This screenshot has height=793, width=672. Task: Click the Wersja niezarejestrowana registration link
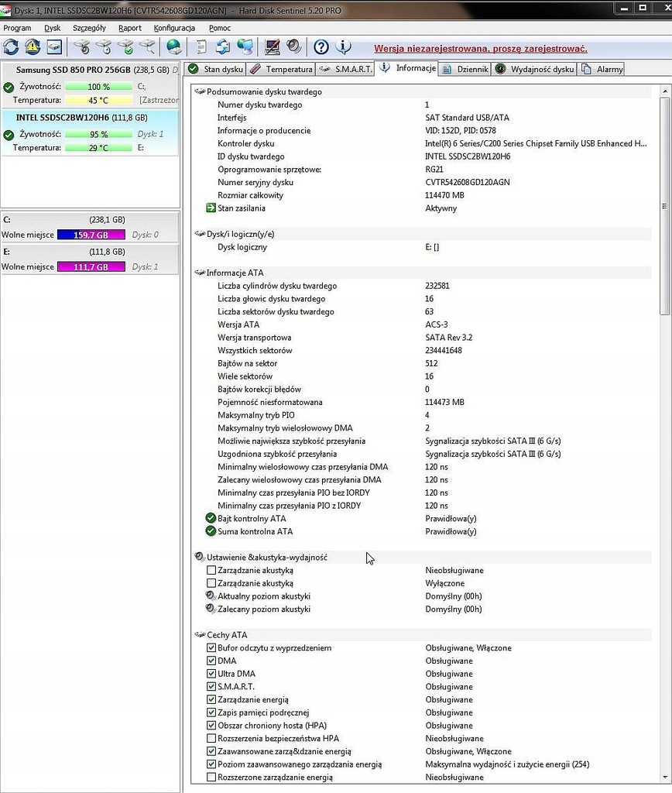click(480, 49)
